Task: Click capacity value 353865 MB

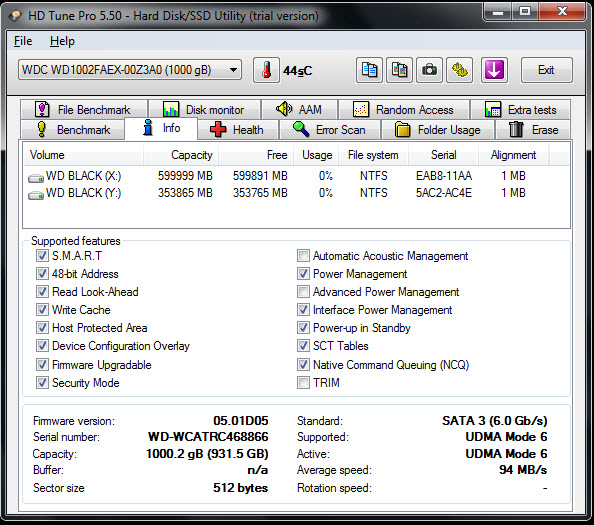Action: click(x=185, y=193)
